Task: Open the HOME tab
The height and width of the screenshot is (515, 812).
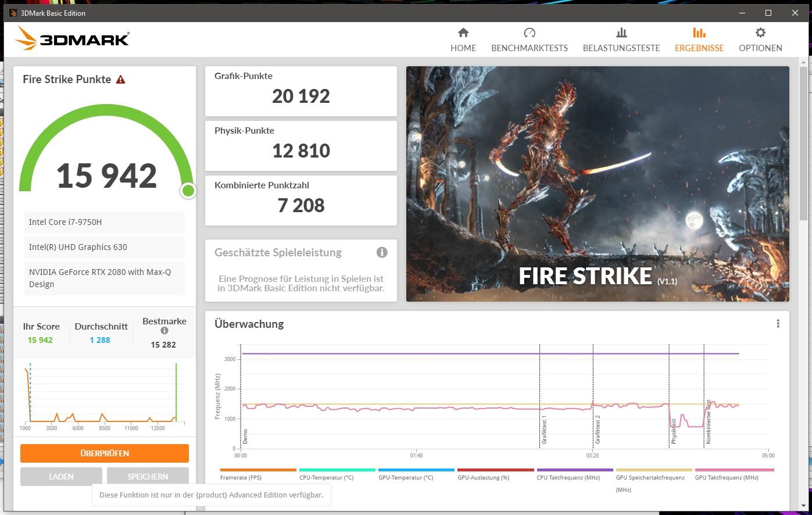Action: 463,40
